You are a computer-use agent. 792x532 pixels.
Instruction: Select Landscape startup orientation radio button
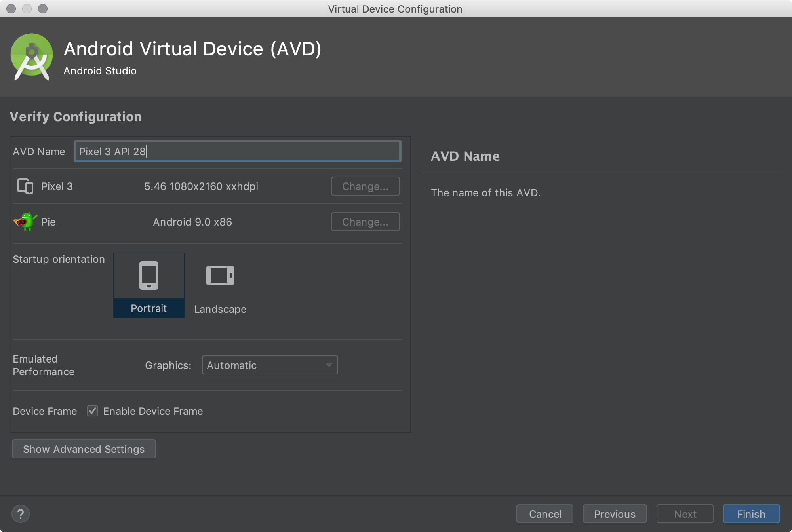(221, 285)
